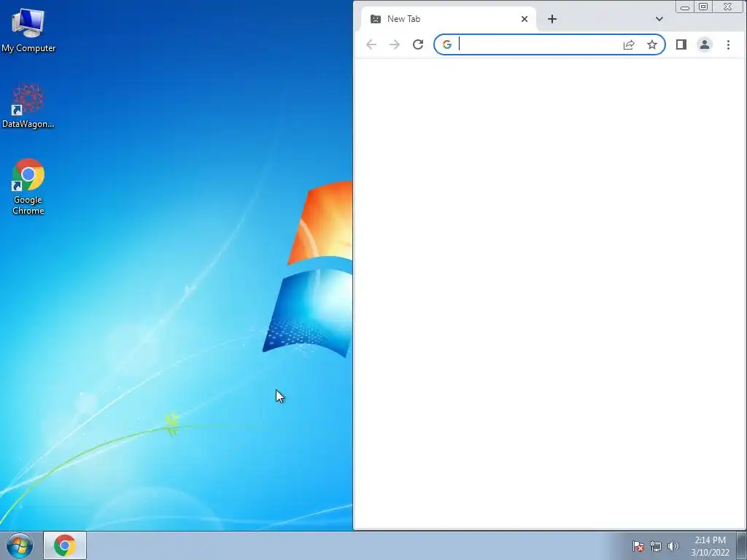Open the Chrome profile avatar menu
Viewport: 747px width, 560px height.
[704, 44]
